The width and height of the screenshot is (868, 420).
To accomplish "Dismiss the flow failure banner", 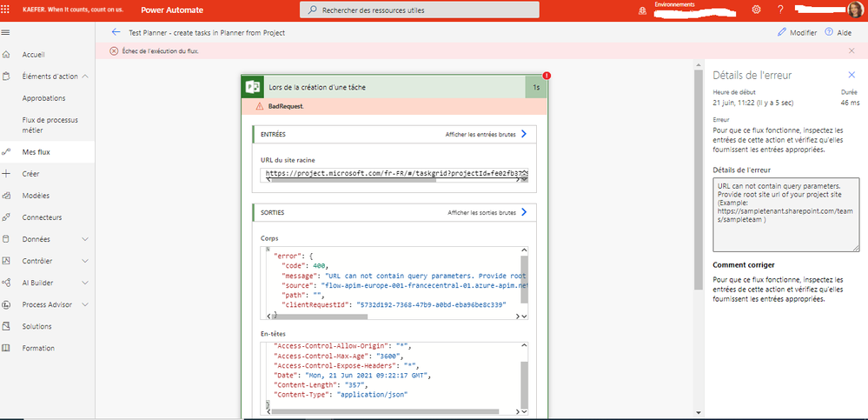I will pyautogui.click(x=851, y=51).
